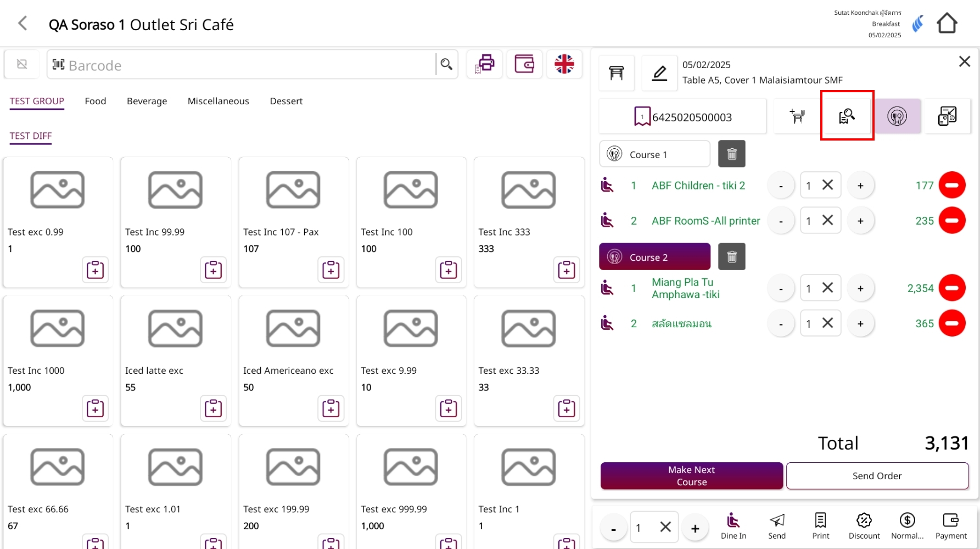
Task: Click the table icon in order panel
Action: pos(616,72)
